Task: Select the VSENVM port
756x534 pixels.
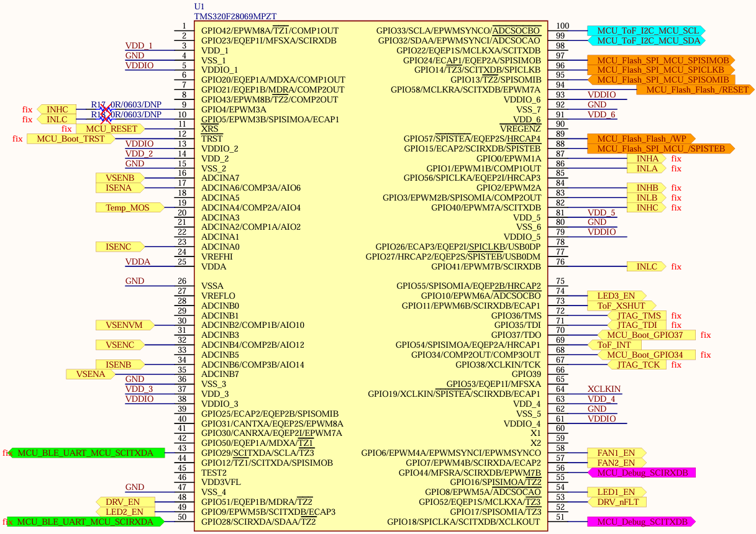Action: (125, 325)
